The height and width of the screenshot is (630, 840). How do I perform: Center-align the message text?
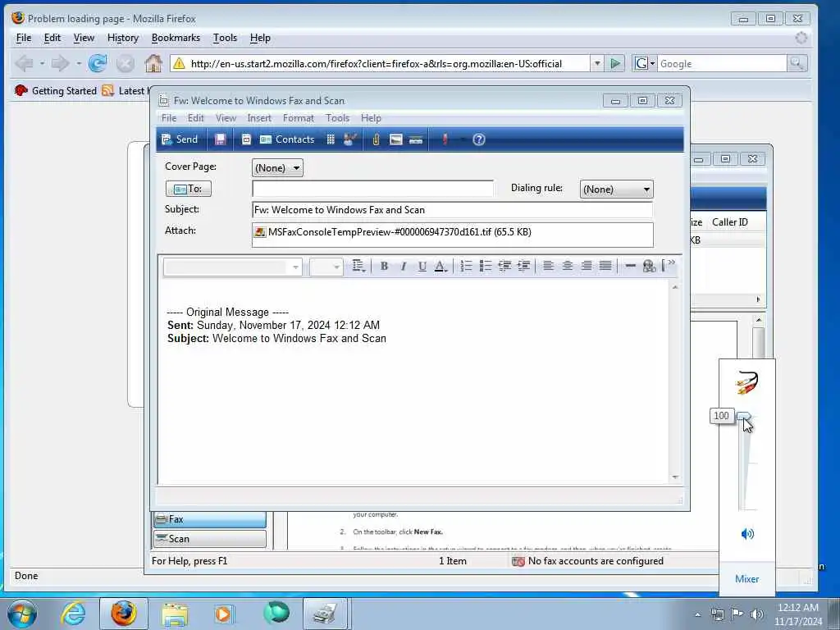[x=568, y=267]
